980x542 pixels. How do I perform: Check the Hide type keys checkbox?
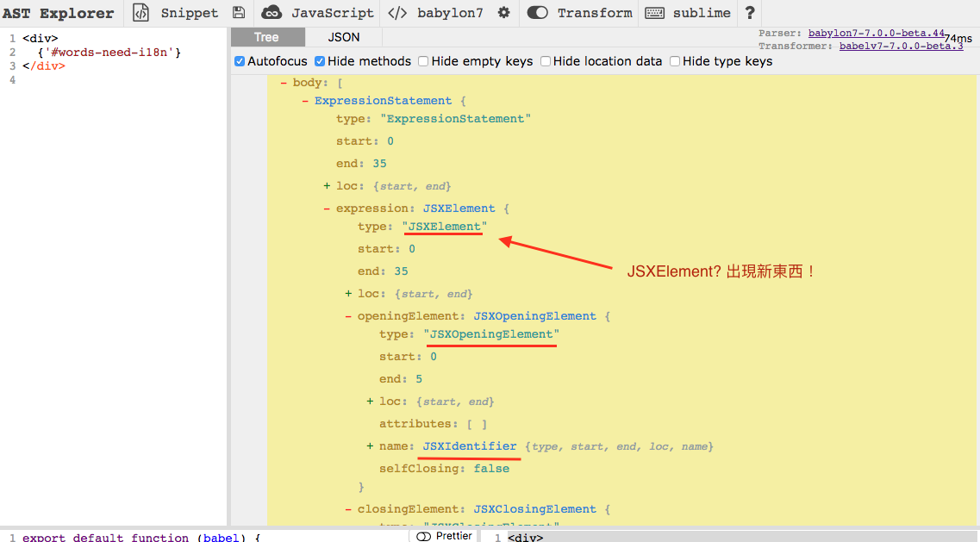(674, 61)
